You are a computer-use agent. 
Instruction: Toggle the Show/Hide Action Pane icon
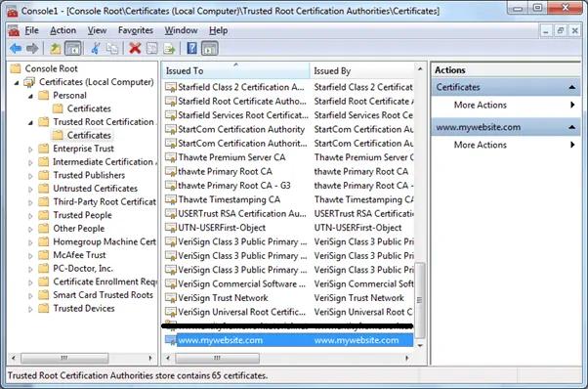pyautogui.click(x=210, y=49)
